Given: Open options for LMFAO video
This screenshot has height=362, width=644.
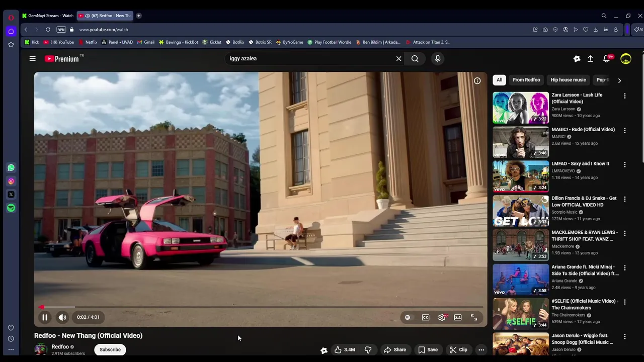Looking at the screenshot, I should click(x=625, y=164).
